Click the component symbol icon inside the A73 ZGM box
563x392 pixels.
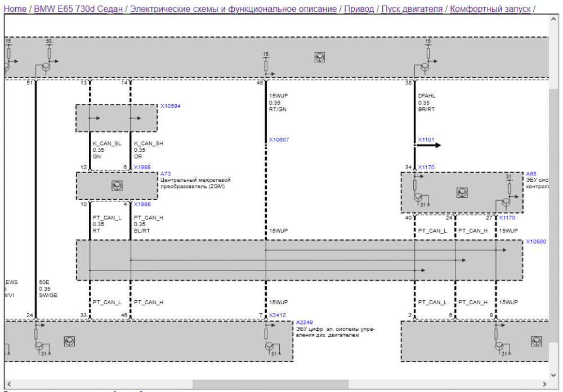[x=117, y=186]
